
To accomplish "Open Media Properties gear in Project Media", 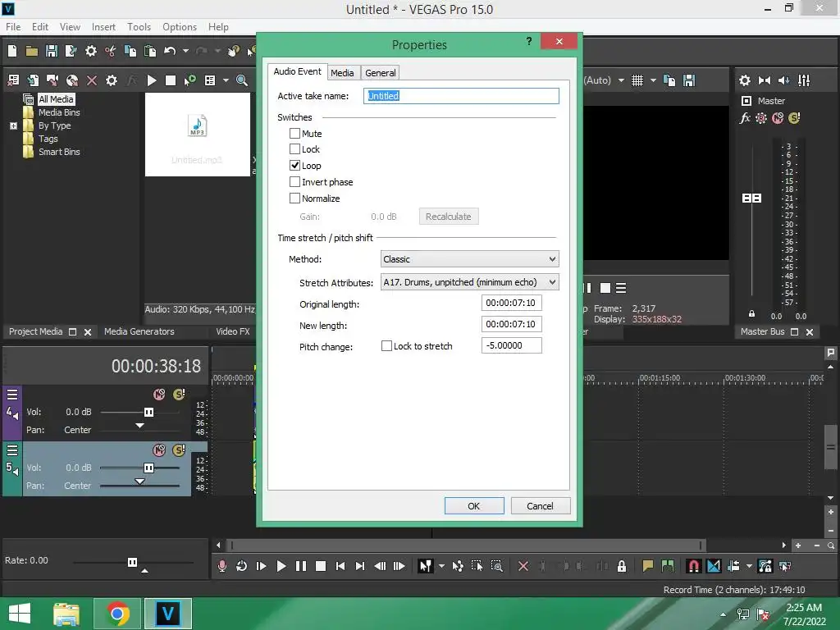I will pyautogui.click(x=112, y=80).
